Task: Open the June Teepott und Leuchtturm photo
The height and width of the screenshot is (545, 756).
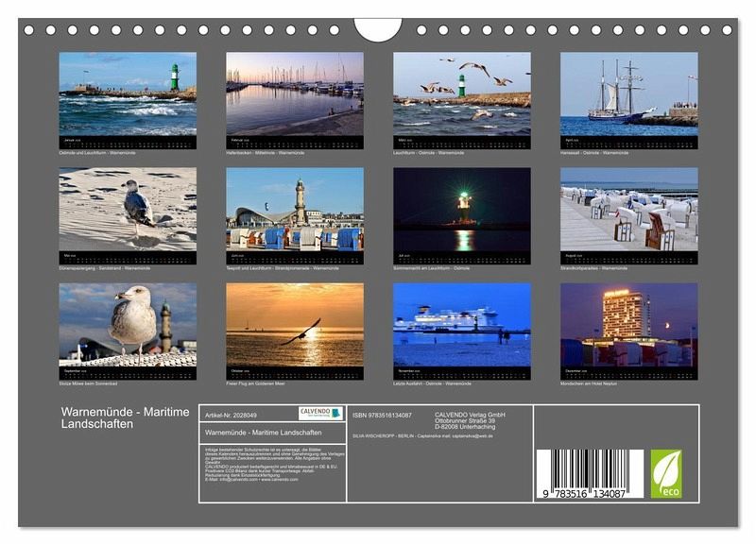Action: (294, 209)
